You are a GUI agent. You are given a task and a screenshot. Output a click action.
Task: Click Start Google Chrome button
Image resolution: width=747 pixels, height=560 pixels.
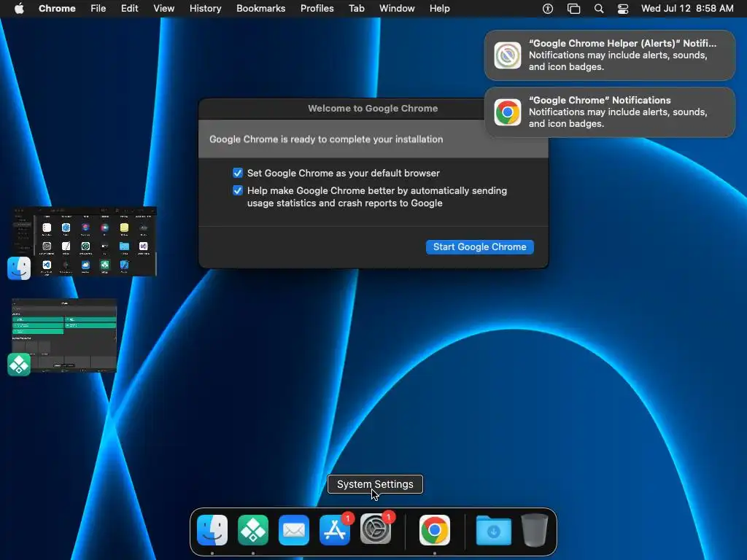pyautogui.click(x=480, y=246)
